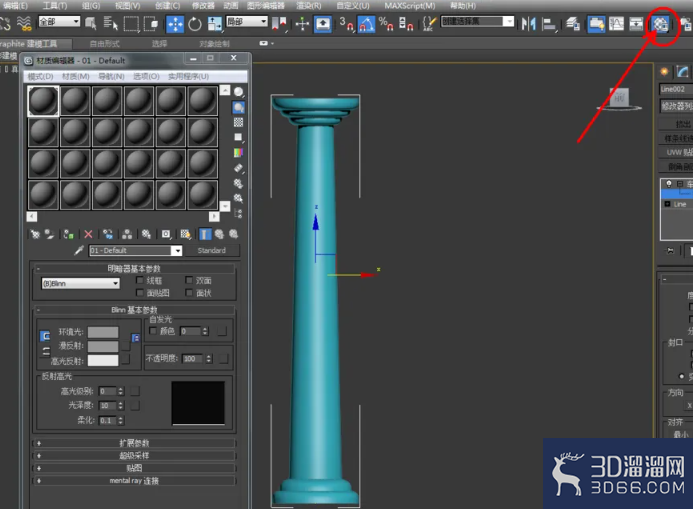Select the Move tool in main toolbar
Viewport: 693px width, 509px height.
click(175, 24)
